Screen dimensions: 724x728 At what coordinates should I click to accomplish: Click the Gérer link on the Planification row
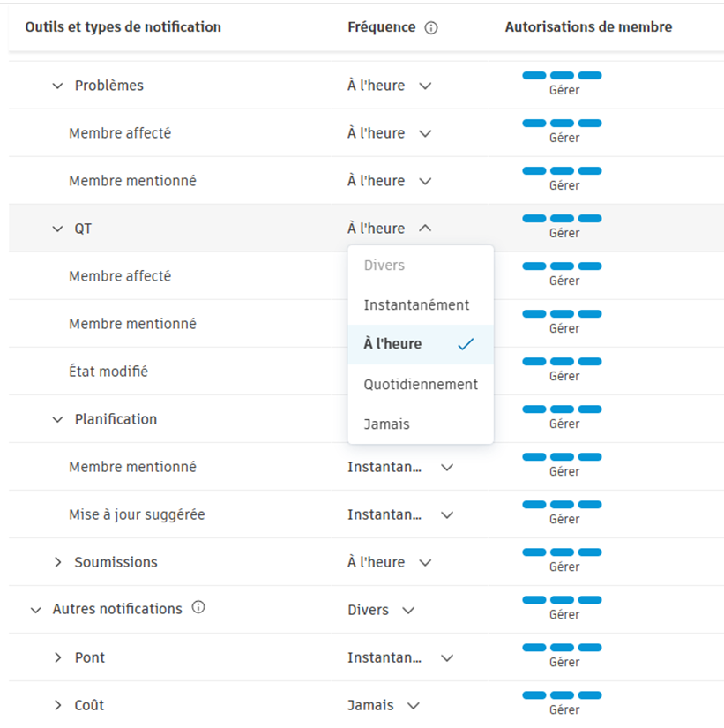pyautogui.click(x=564, y=423)
